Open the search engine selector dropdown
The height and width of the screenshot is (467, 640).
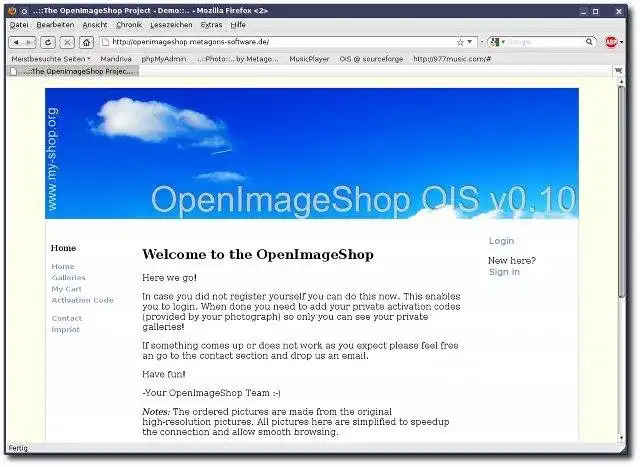coord(498,42)
